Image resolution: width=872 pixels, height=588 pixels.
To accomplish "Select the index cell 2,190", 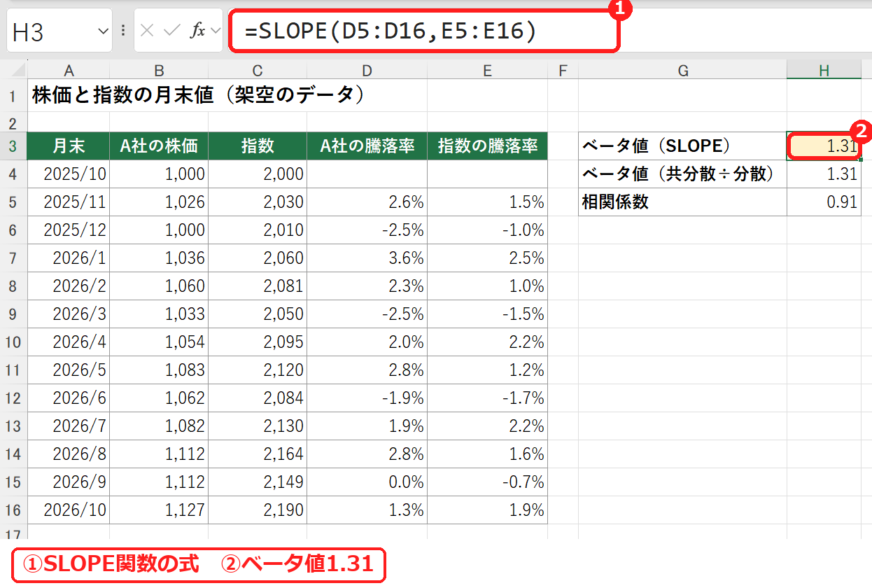I will 258,510.
